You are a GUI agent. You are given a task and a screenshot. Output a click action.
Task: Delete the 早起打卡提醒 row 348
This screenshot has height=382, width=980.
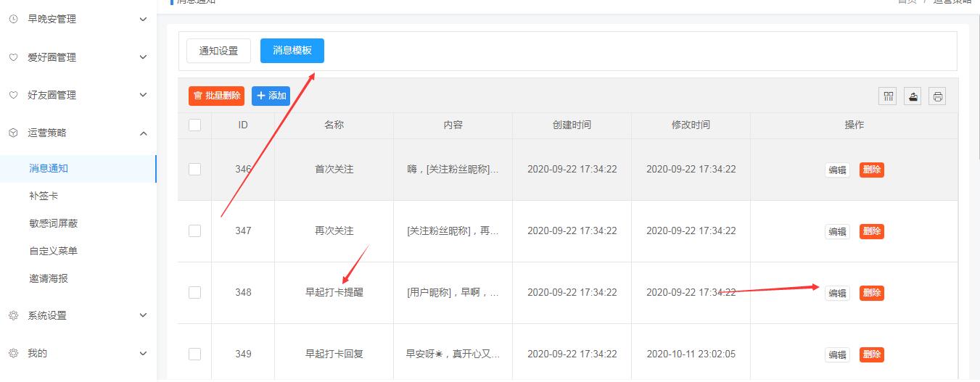tap(872, 293)
